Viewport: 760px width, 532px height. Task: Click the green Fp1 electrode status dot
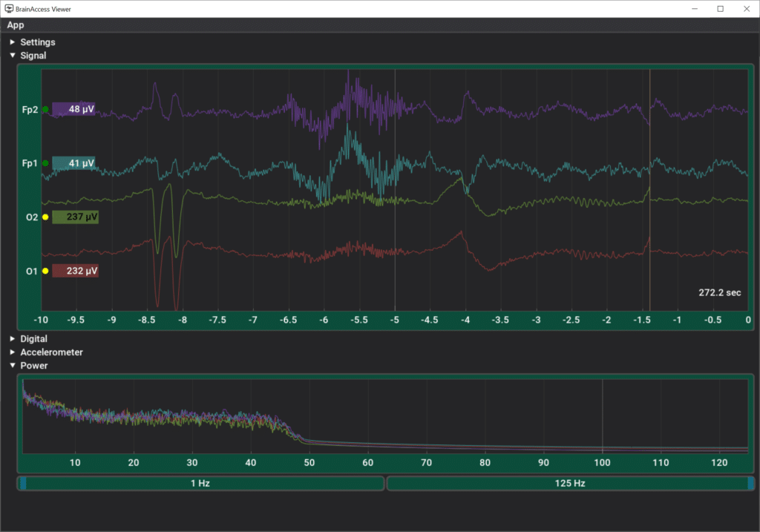[45, 162]
